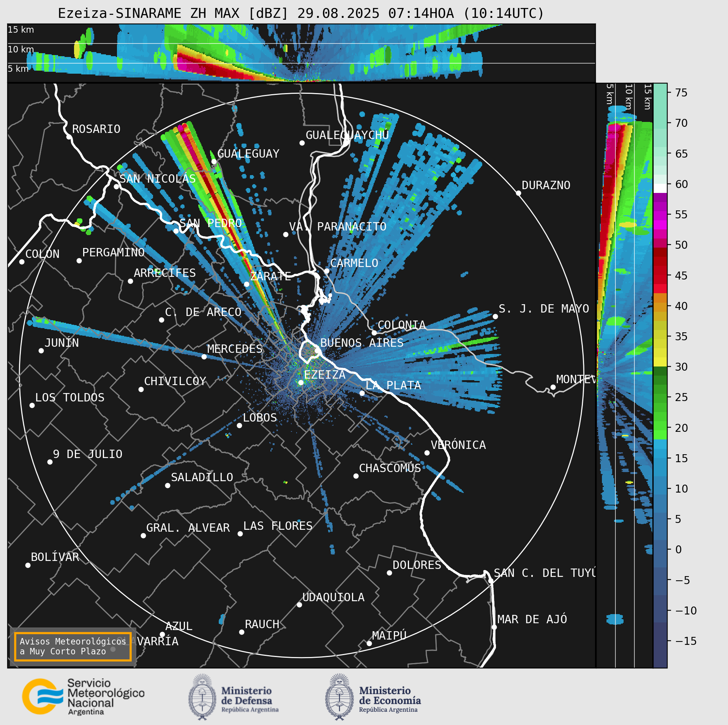
Task: Click the Rosario city marker dot
Action: (69, 137)
